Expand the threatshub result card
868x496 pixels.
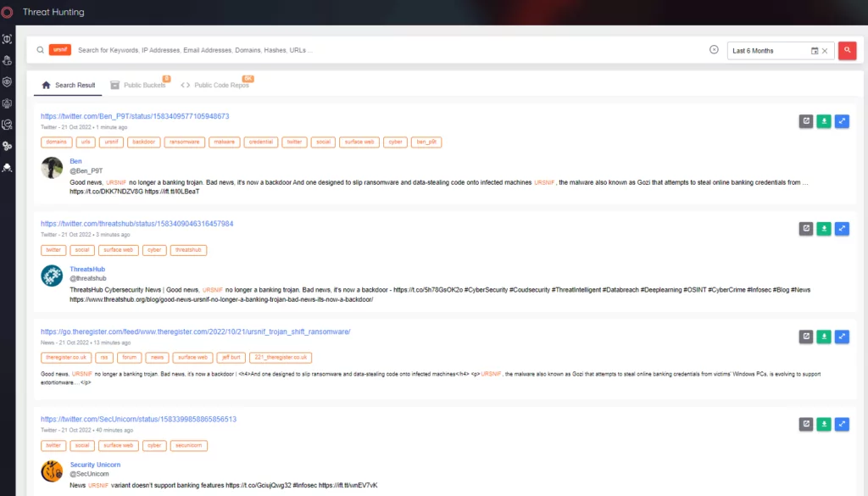pyautogui.click(x=842, y=229)
